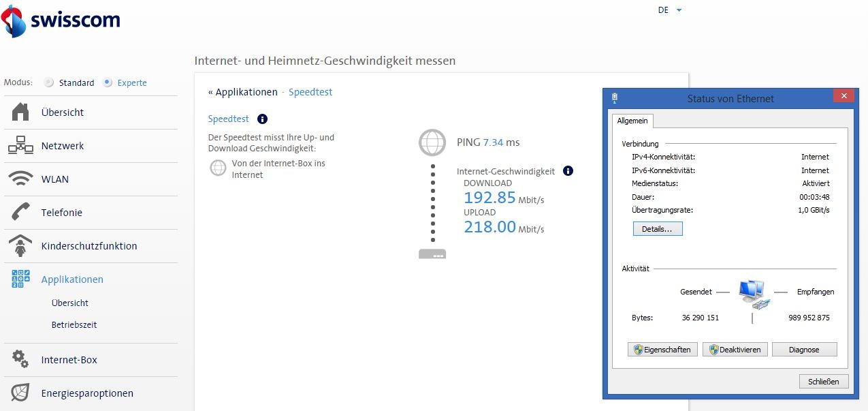Click the Swisscom logo
Viewport: 868px width, 411px height.
click(x=60, y=20)
